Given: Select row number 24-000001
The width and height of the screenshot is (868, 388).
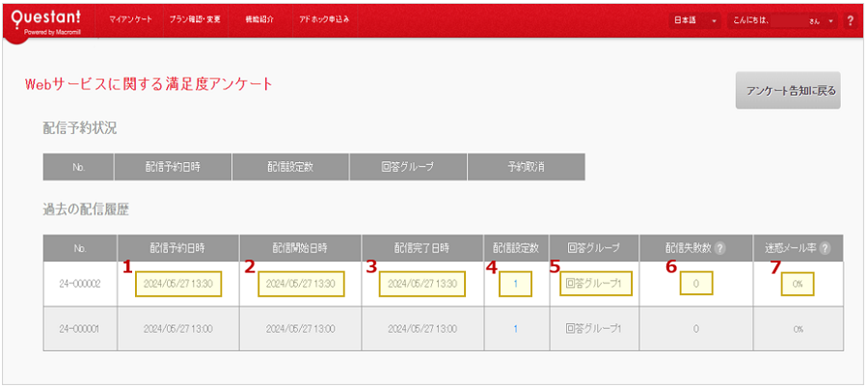Looking at the screenshot, I should click(79, 329).
